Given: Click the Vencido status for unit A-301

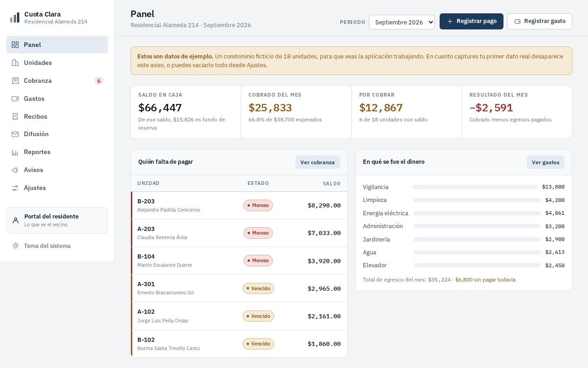Looking at the screenshot, I should tap(258, 288).
